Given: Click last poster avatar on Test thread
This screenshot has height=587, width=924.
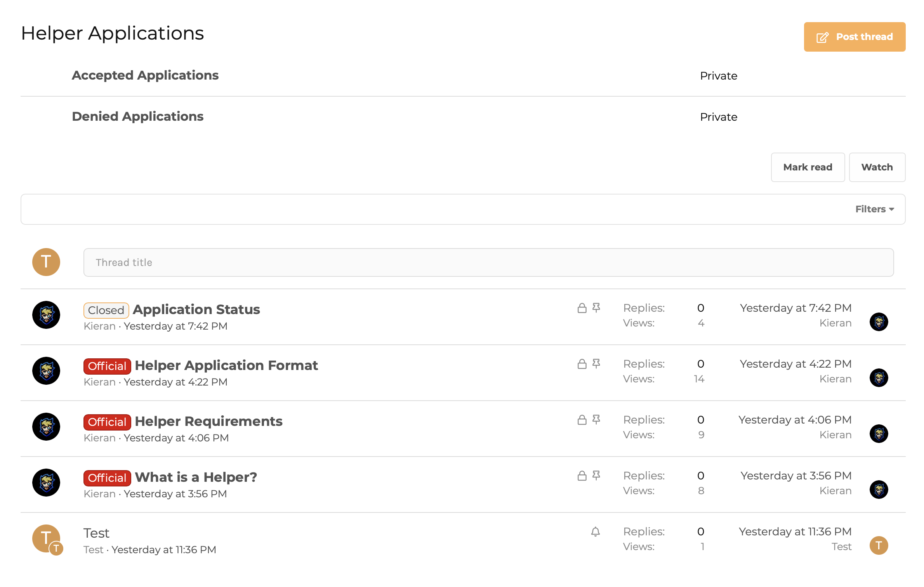Looking at the screenshot, I should [x=879, y=545].
